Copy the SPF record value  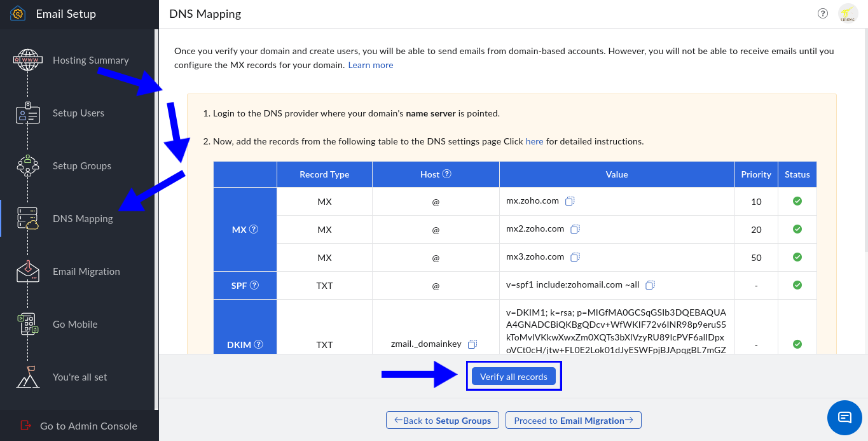(650, 285)
